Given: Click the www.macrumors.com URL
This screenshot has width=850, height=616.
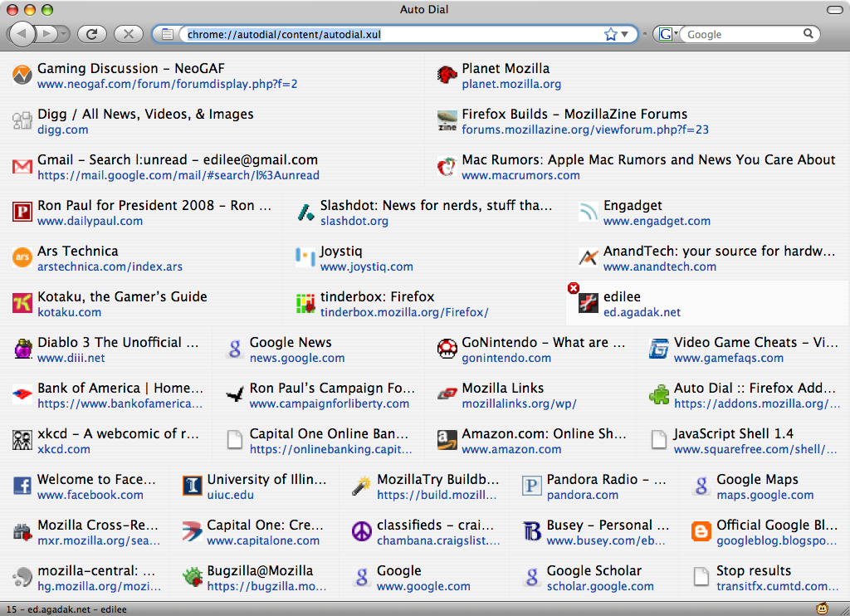Looking at the screenshot, I should pos(521,175).
